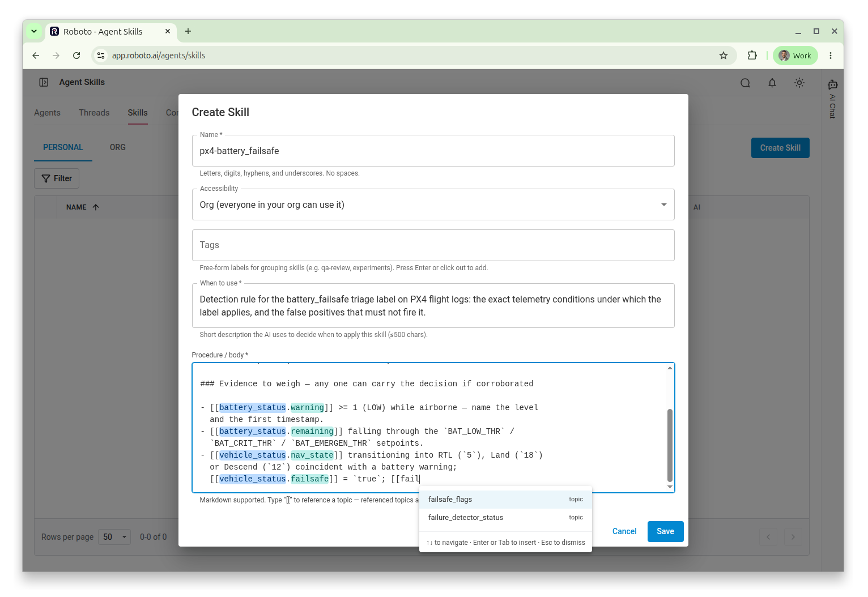
Task: Click the Tags input field
Action: [433, 245]
